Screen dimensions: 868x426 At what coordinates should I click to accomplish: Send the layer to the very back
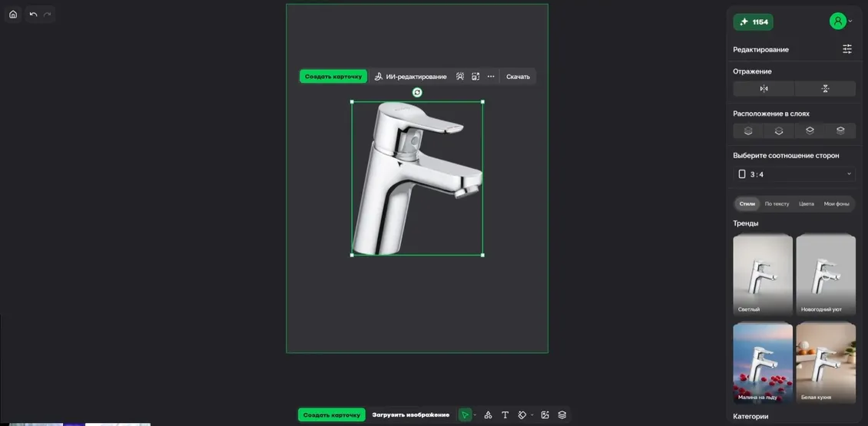tap(748, 131)
